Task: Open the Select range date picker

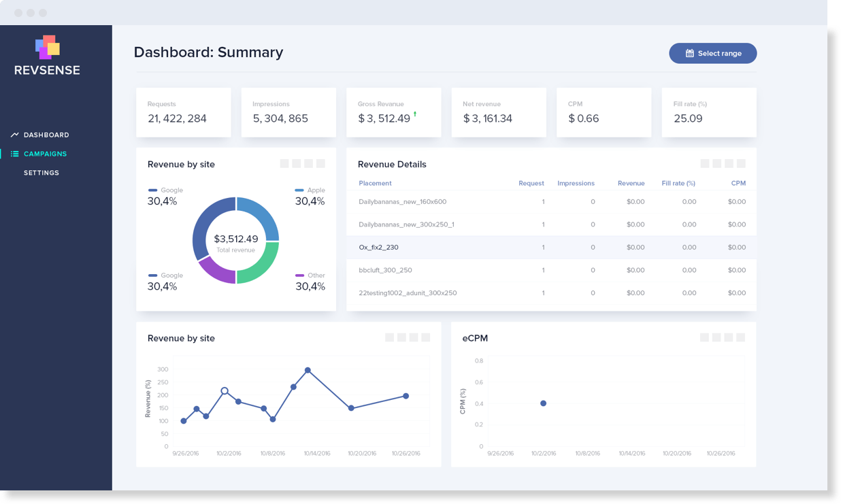Action: click(712, 53)
